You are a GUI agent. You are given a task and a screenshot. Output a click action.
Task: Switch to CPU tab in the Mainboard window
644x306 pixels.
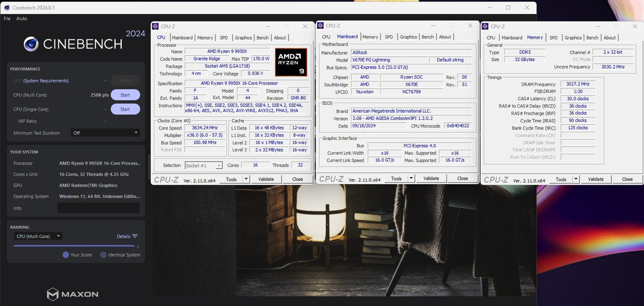click(326, 37)
